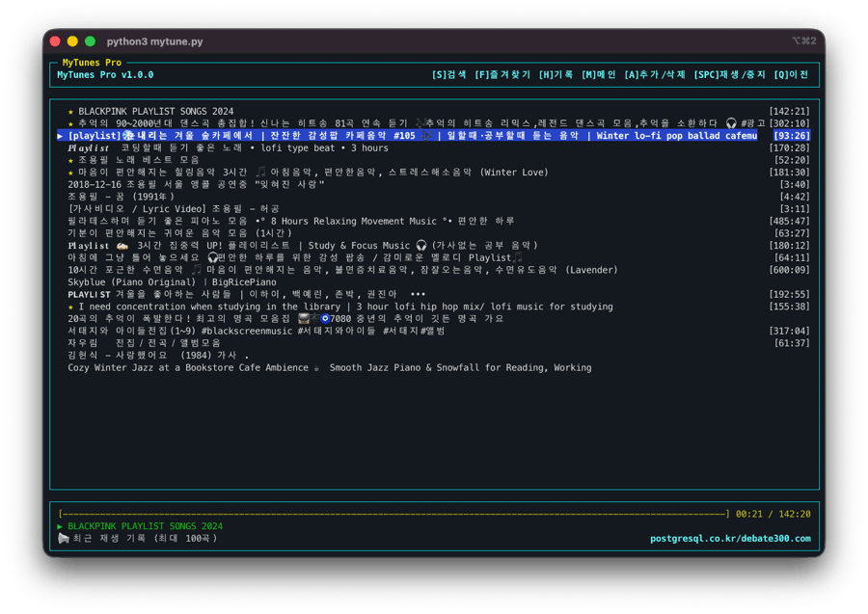Select the 조용필 - 꿈 (1991) playlist entry
Viewport: 868px width, 614px height.
(x=116, y=194)
